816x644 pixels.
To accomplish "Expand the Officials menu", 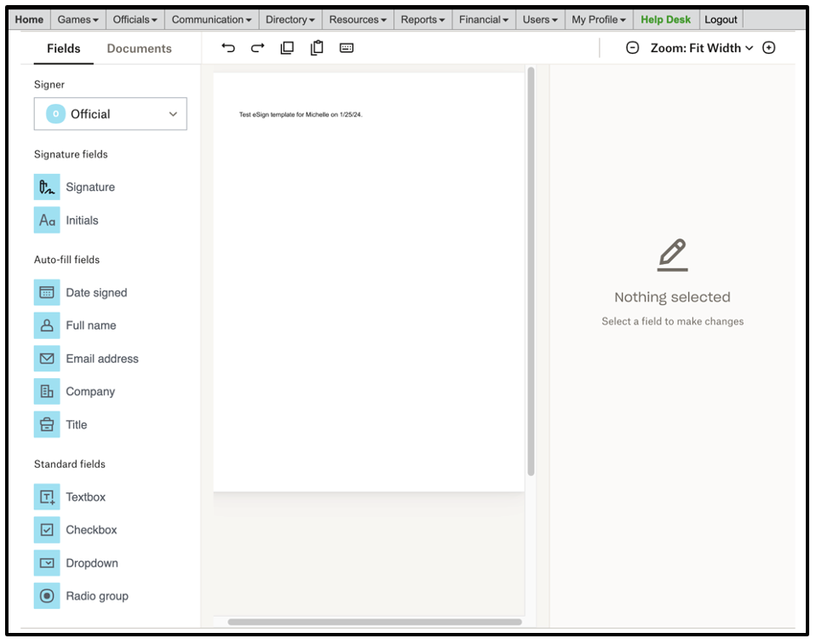I will click(x=135, y=20).
